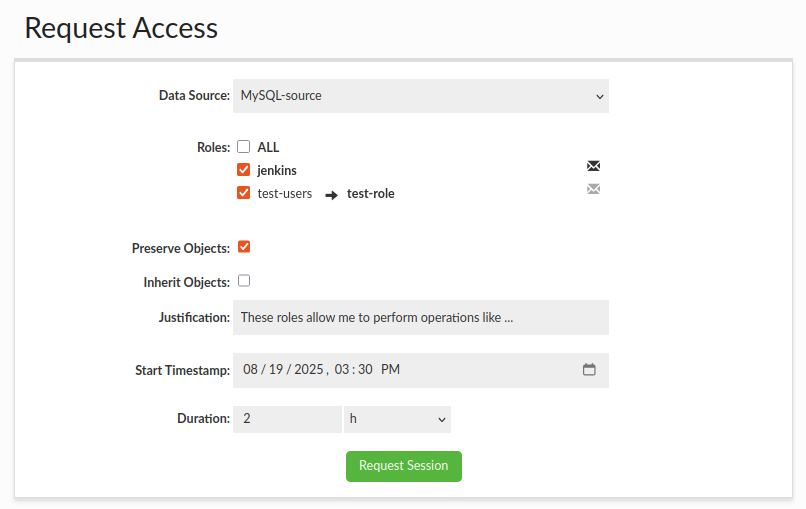Expand the duration unit dropdown showing h

click(x=397, y=419)
